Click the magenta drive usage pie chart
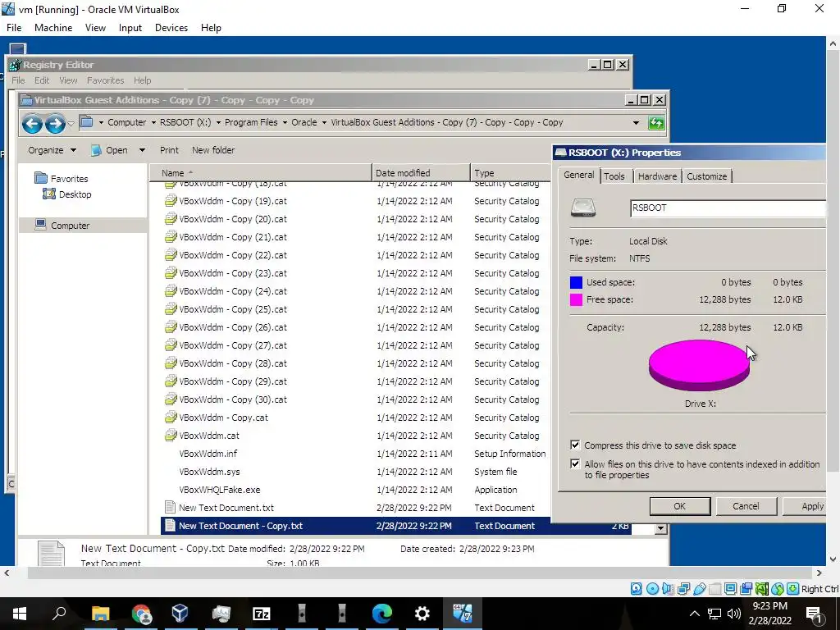840x630 pixels. [699, 365]
